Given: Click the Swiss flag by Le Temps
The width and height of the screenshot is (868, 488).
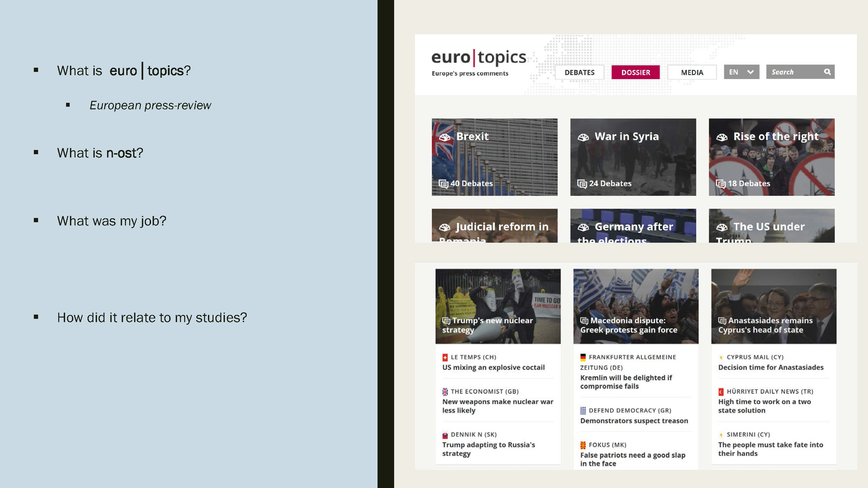Looking at the screenshot, I should [445, 357].
